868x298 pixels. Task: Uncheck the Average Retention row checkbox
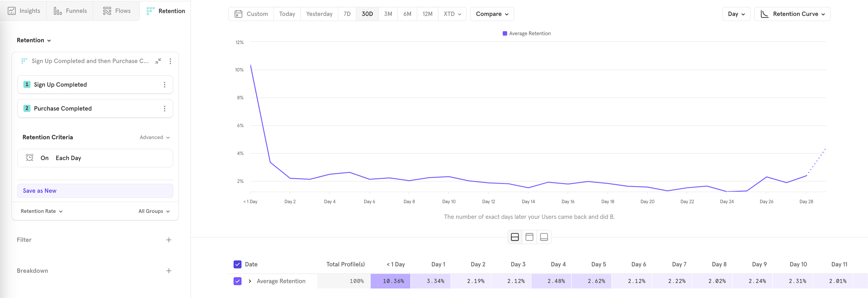pos(238,281)
